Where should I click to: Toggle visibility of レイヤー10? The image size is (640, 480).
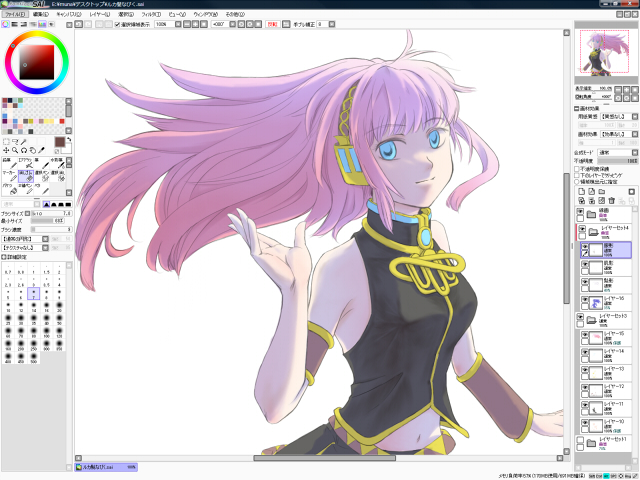pyautogui.click(x=585, y=422)
